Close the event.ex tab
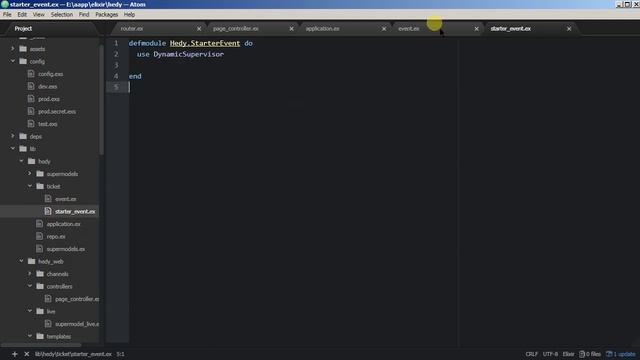The height and width of the screenshot is (360, 640). pyautogui.click(x=476, y=29)
